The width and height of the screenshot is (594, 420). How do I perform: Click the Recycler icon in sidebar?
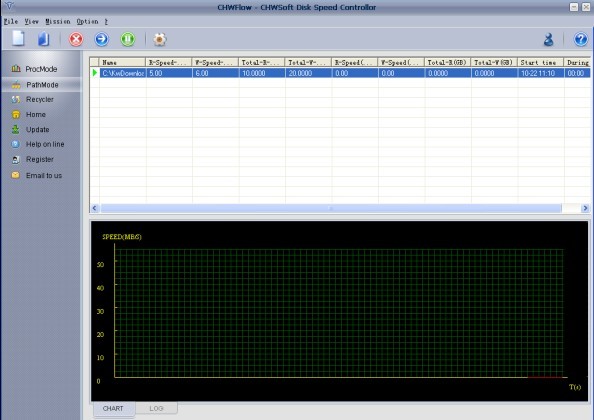16,99
